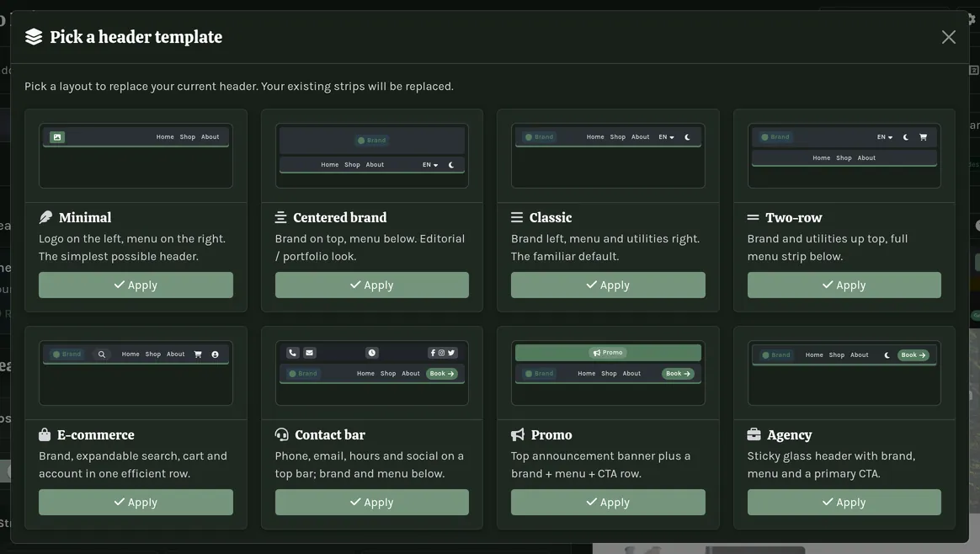This screenshot has height=554, width=980.
Task: Click the search icon in E-commerce preview
Action: (101, 354)
